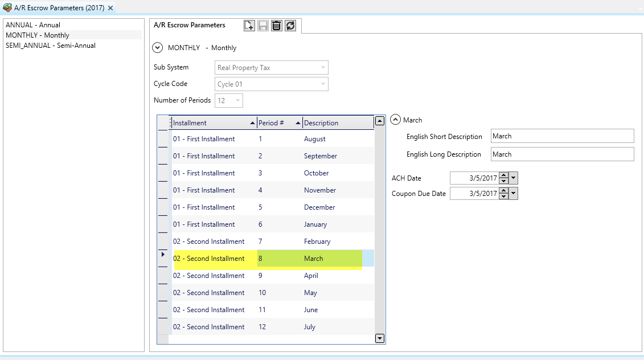This screenshot has height=360, width=644.
Task: Click the English Short Description field
Action: coord(561,136)
